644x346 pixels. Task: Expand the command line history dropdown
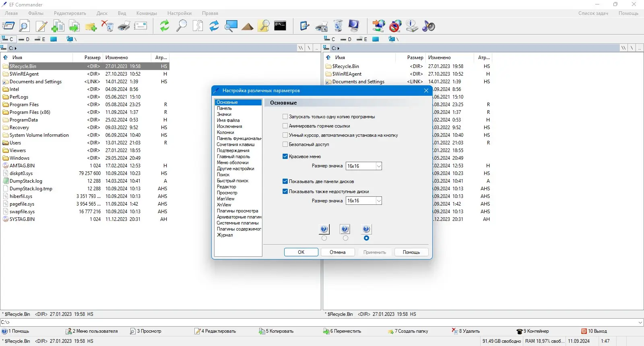click(640, 322)
